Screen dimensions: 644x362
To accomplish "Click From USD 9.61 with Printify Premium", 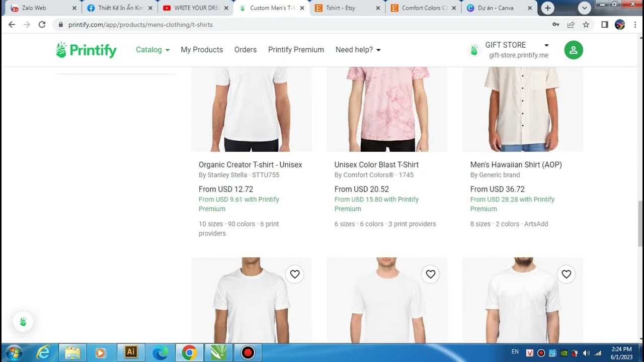I will tap(239, 204).
